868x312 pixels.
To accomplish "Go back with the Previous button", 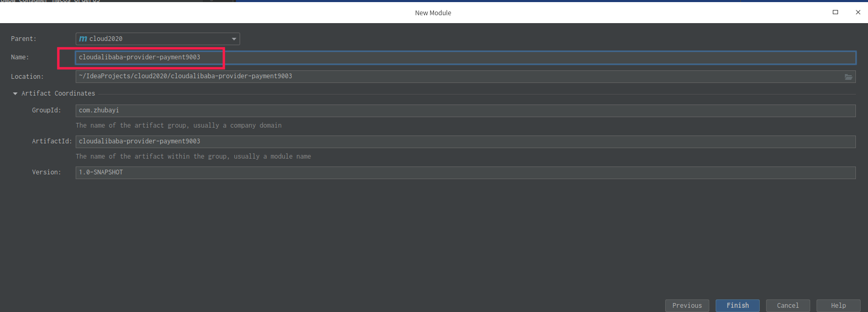I will (687, 306).
